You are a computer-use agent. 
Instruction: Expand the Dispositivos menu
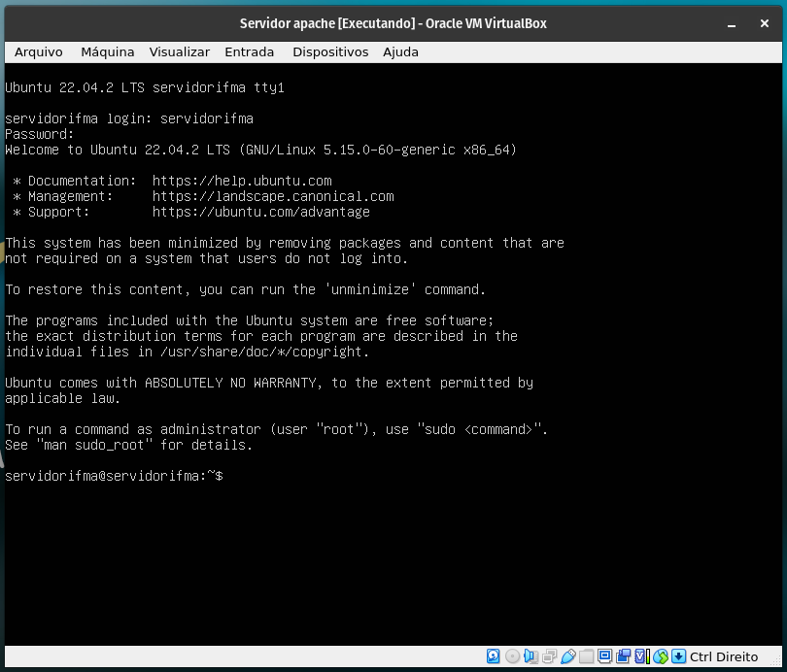click(x=330, y=52)
